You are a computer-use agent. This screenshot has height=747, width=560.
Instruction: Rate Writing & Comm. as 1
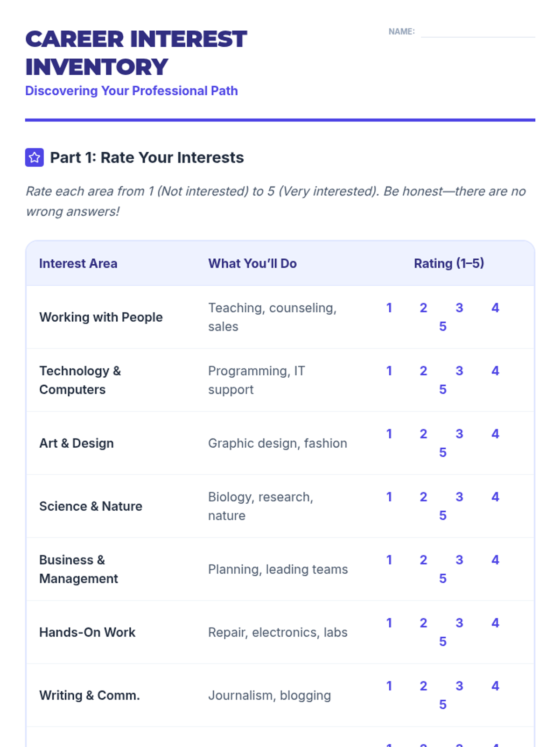coord(389,686)
